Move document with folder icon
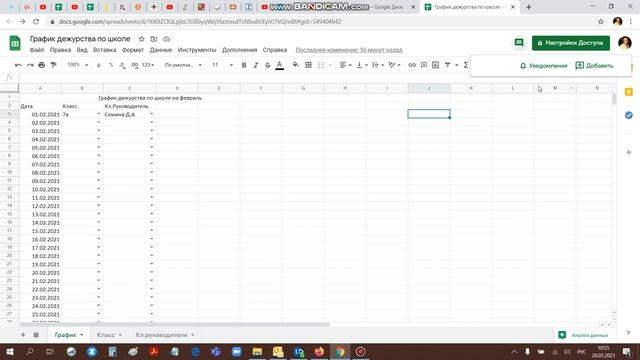The width and height of the screenshot is (640, 360). click(x=154, y=39)
